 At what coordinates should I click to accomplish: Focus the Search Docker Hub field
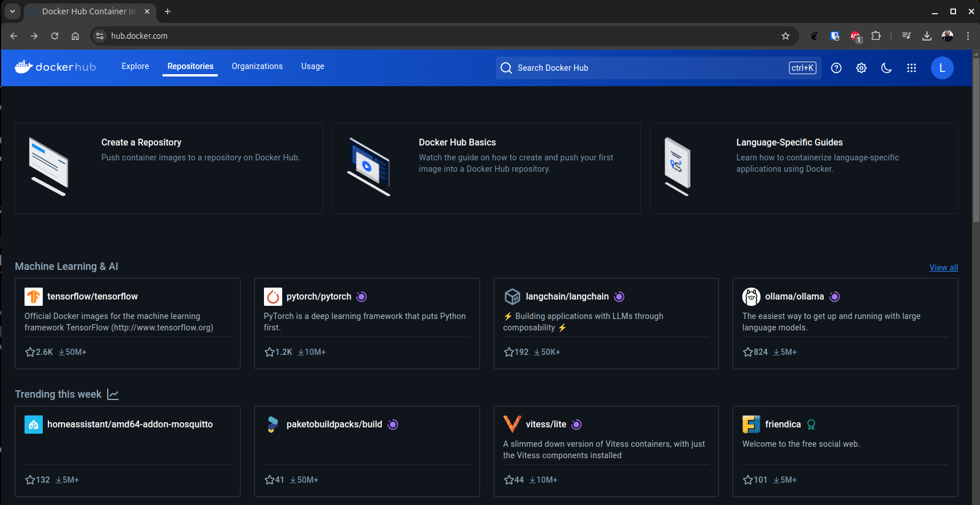658,68
